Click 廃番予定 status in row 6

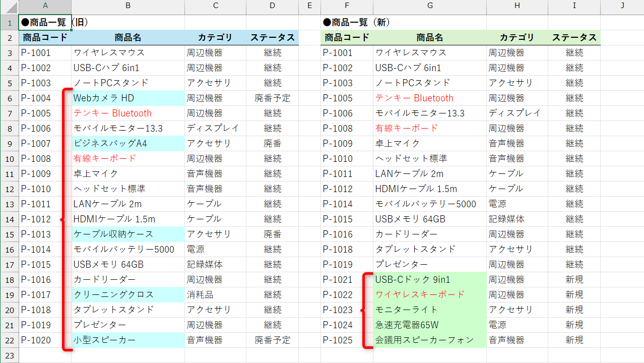tap(273, 98)
